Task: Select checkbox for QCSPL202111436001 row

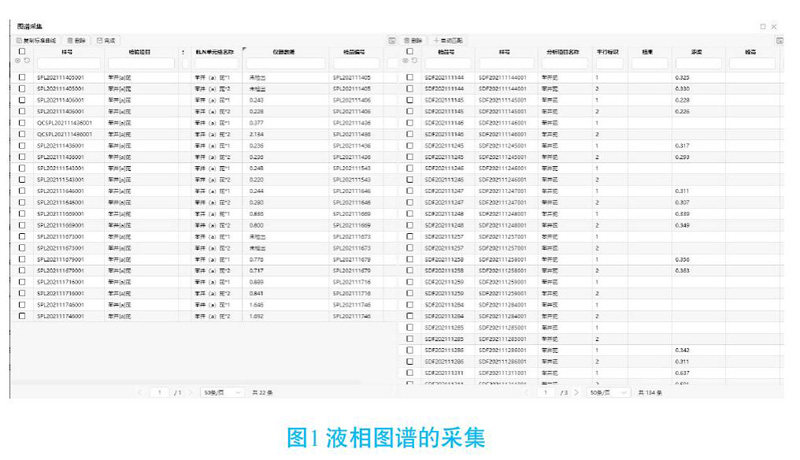Action: click(22, 123)
